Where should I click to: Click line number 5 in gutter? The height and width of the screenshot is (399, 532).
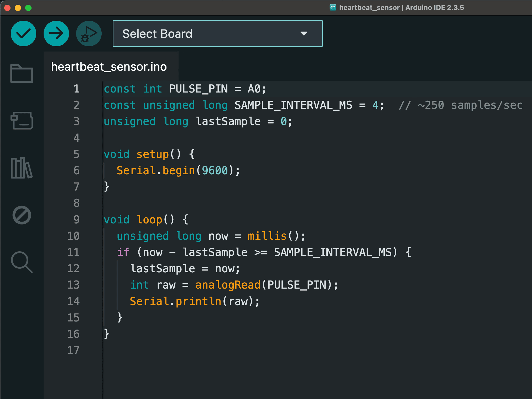pyautogui.click(x=76, y=154)
